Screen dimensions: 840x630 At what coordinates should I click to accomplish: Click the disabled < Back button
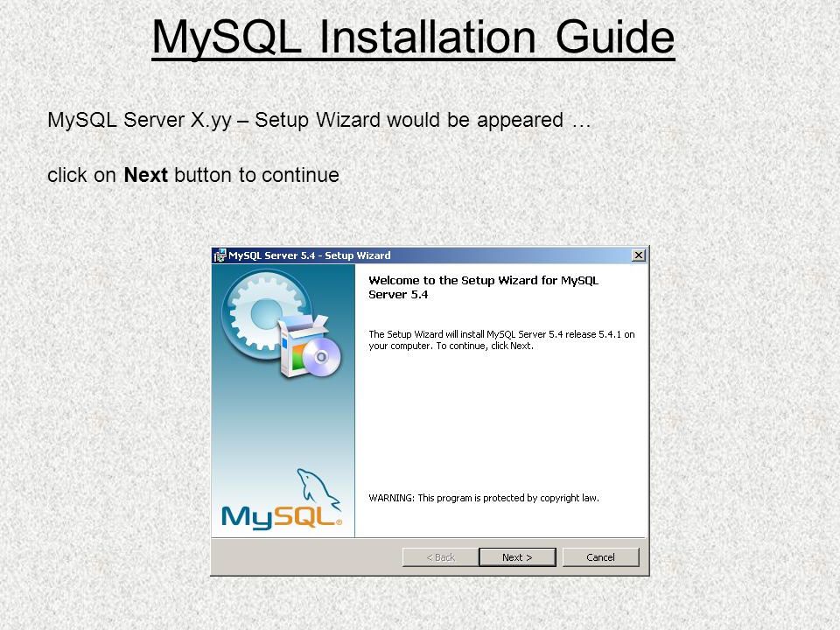pos(440,557)
